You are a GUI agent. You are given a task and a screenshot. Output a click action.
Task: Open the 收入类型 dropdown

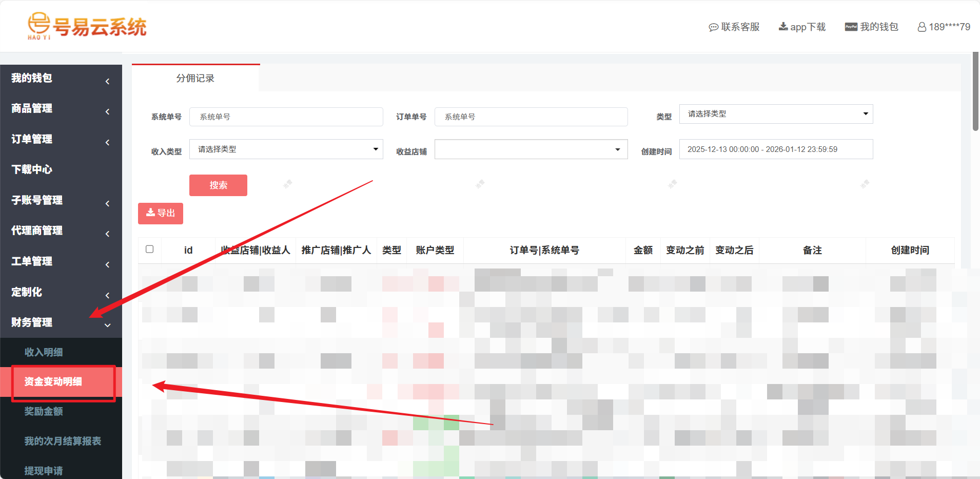point(285,149)
